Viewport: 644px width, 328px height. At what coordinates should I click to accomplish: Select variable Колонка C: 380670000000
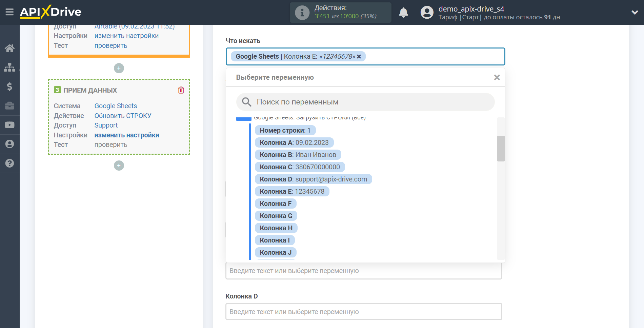click(300, 167)
